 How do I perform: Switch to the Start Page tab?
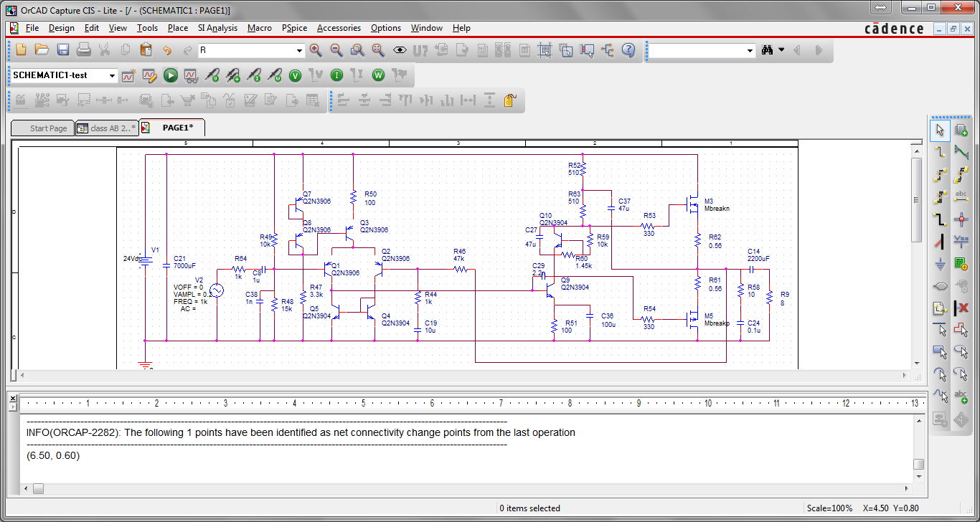[43, 128]
